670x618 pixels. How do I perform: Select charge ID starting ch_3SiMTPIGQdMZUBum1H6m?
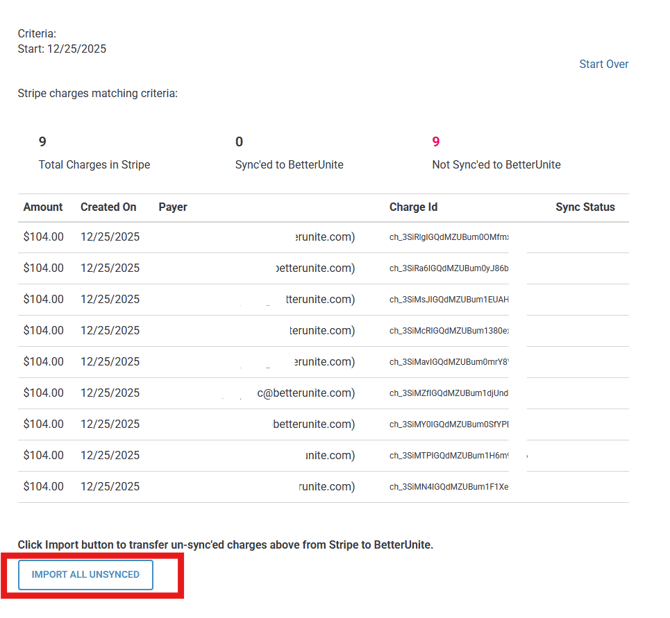(449, 455)
